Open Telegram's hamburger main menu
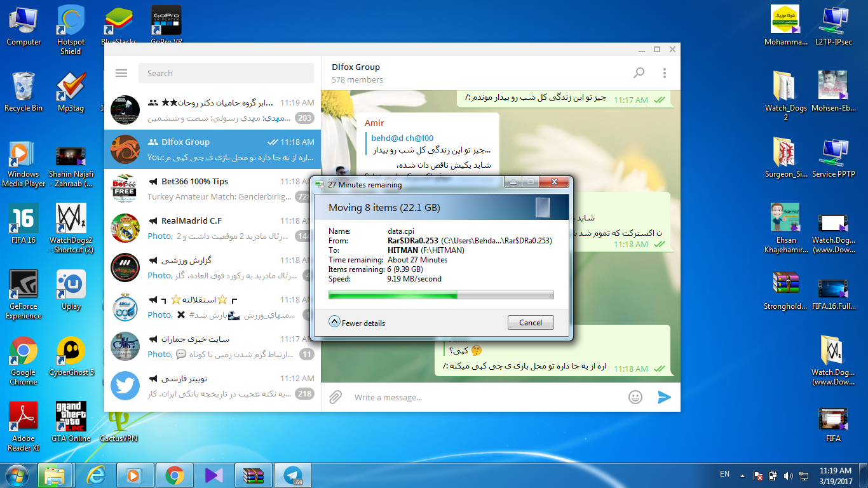Viewport: 868px width, 488px height. 121,73
